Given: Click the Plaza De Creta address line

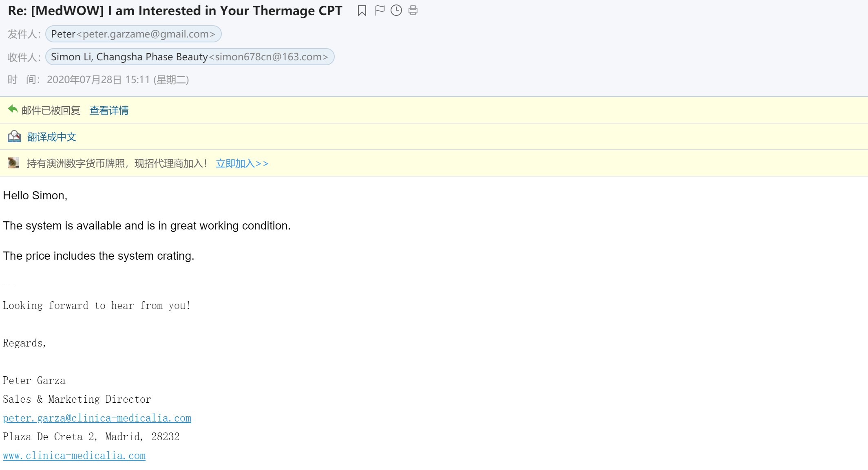Looking at the screenshot, I should click(x=91, y=437).
